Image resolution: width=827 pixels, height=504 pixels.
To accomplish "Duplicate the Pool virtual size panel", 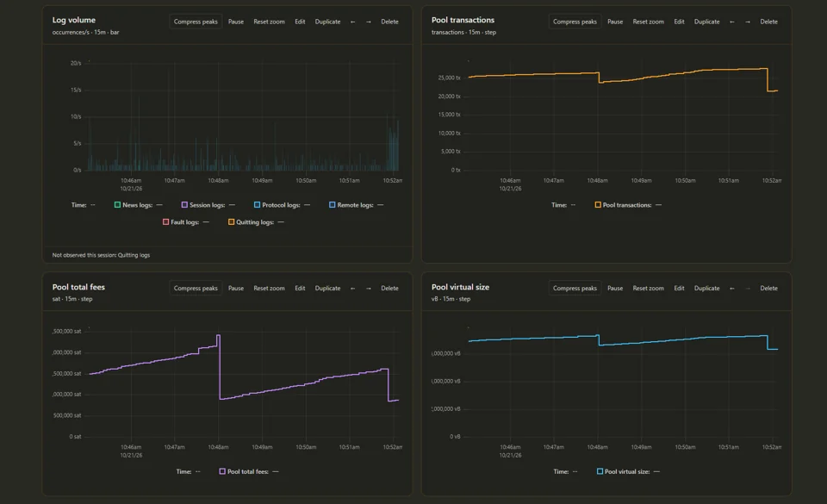I will click(706, 289).
